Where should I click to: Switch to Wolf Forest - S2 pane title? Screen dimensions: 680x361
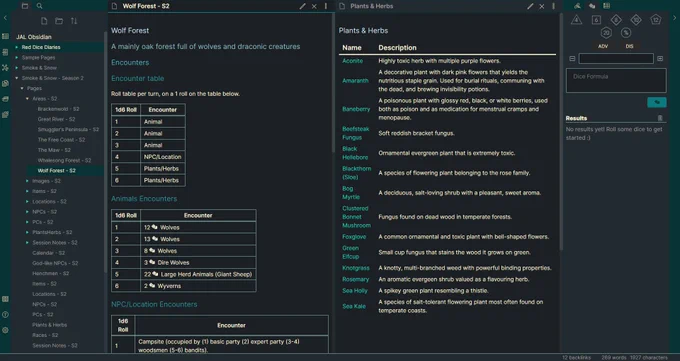click(x=146, y=6)
